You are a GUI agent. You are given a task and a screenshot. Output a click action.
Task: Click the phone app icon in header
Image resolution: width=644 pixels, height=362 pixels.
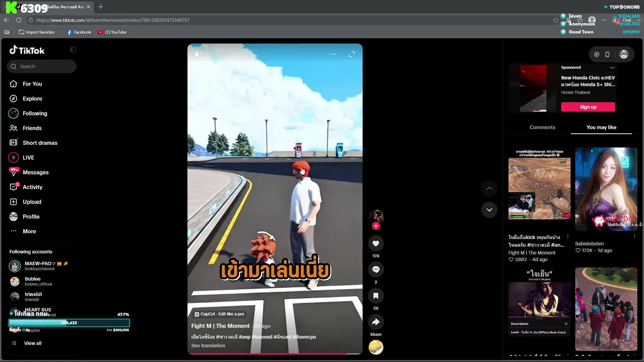607,54
